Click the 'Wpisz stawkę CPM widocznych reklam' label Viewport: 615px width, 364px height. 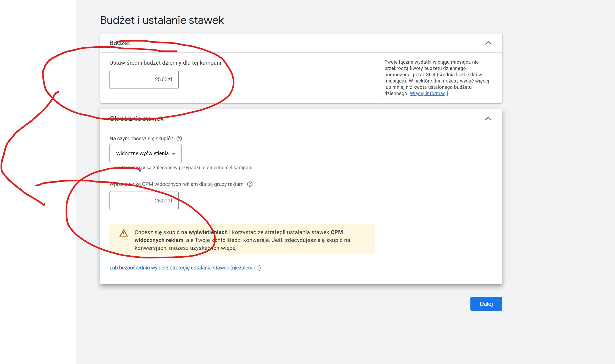pyautogui.click(x=176, y=184)
